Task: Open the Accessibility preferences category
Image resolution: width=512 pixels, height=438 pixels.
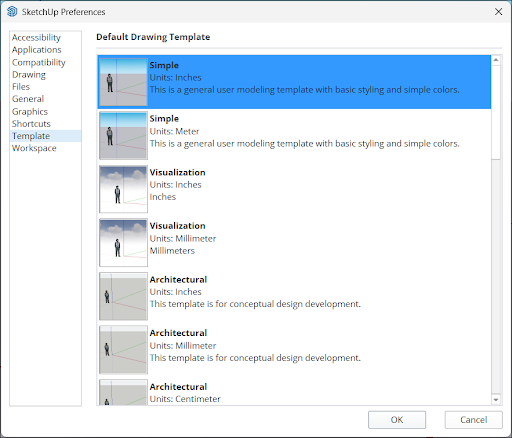Action: [x=36, y=38]
